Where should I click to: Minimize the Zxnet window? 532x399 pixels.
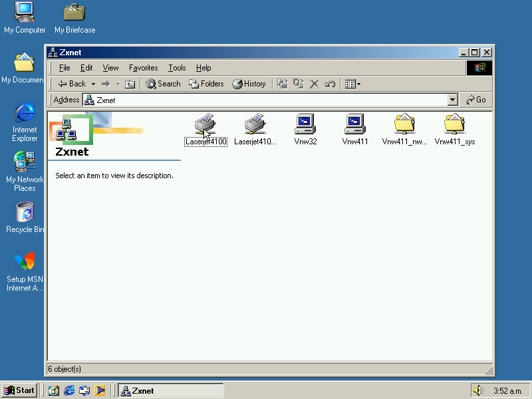click(464, 53)
